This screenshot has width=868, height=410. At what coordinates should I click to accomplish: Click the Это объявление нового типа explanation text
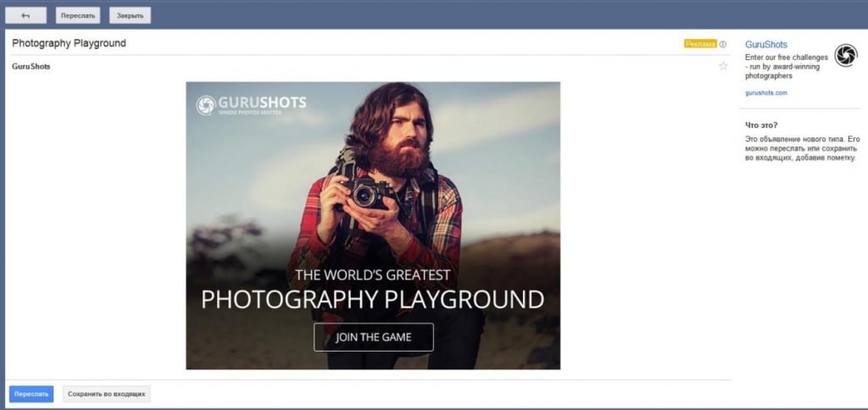pos(802,147)
